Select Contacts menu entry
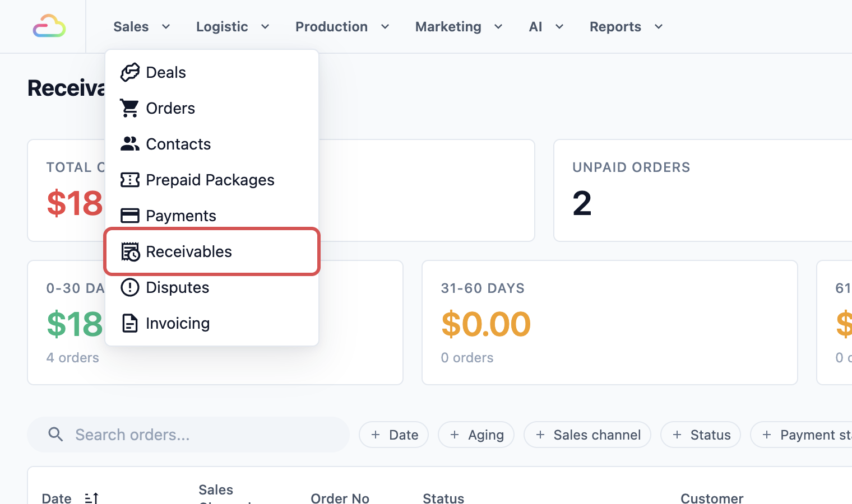This screenshot has height=504, width=852. point(212,144)
